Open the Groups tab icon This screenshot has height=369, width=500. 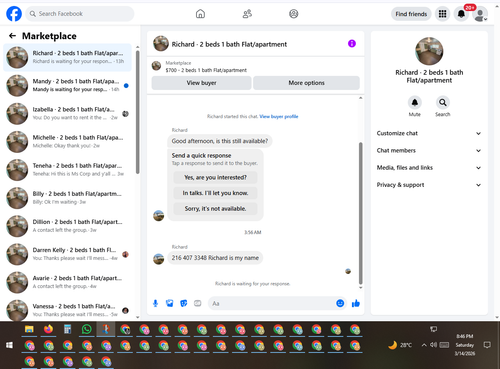pos(294,14)
